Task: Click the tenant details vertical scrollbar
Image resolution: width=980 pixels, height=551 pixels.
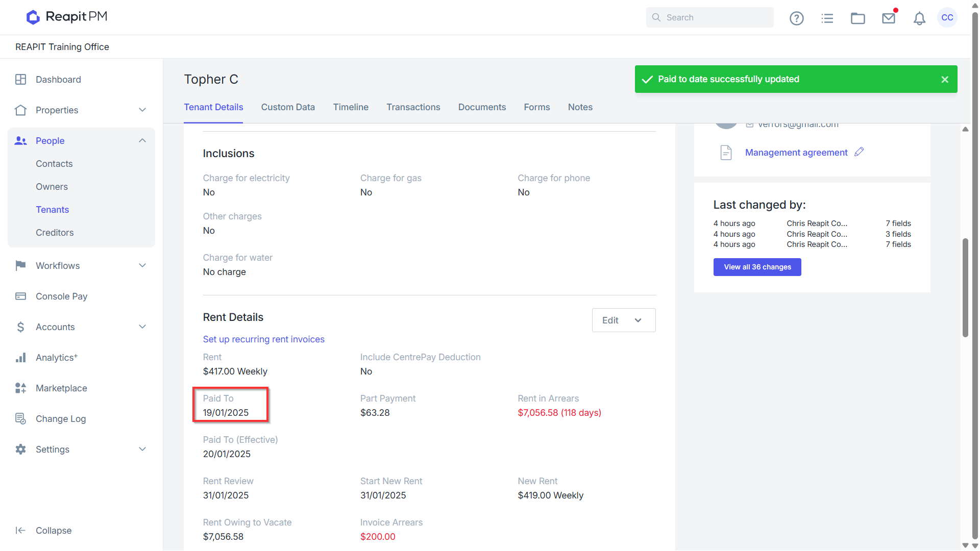Action: 965,287
